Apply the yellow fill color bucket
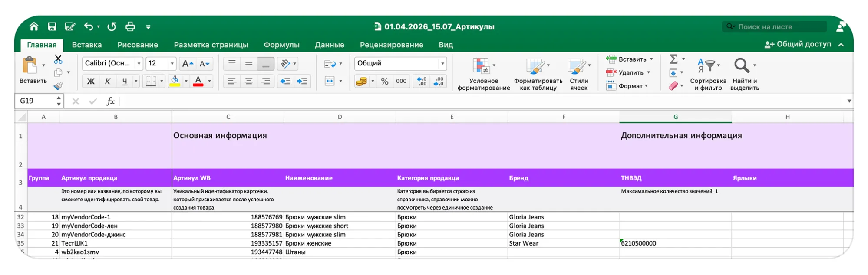 pyautogui.click(x=175, y=81)
